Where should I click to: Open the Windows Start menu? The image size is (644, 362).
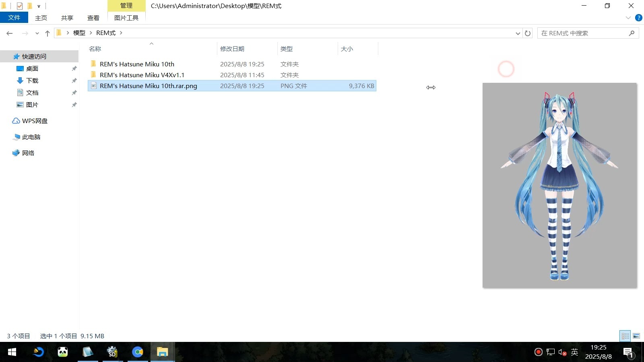click(12, 352)
